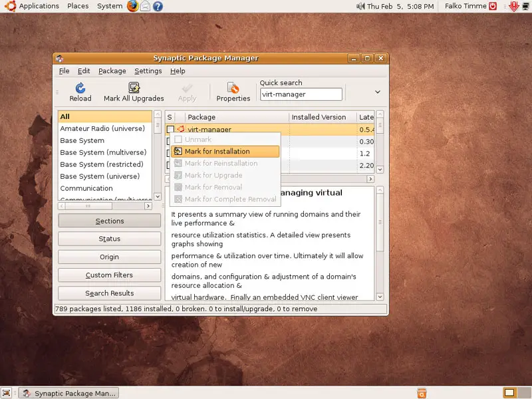
Task: Click the sections list scroll-up arrow
Action: pos(158,114)
